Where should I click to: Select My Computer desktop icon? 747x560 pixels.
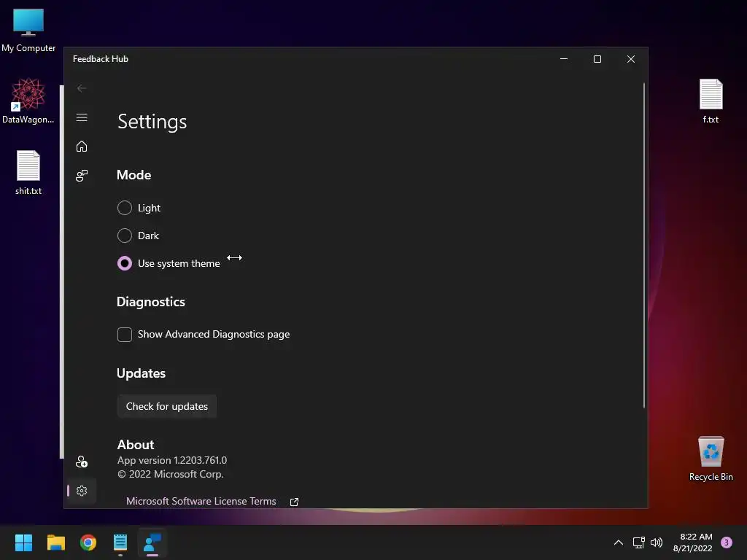pos(28,30)
